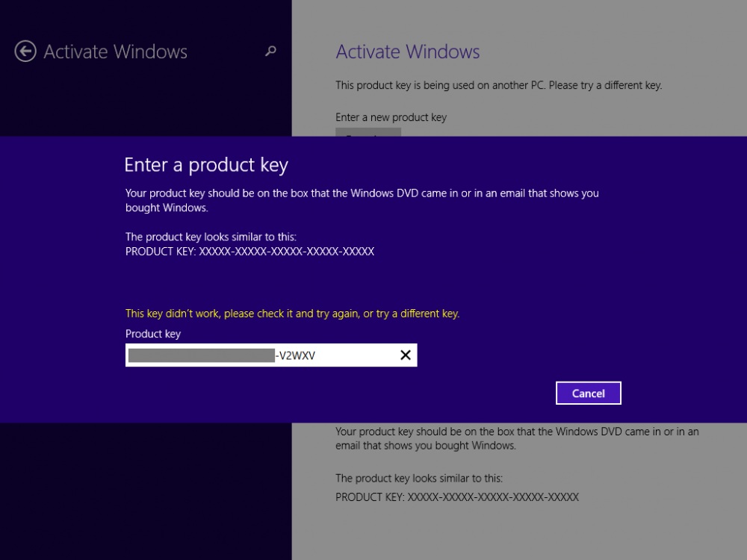
Task: Click the 'Product key' field label
Action: 153,334
